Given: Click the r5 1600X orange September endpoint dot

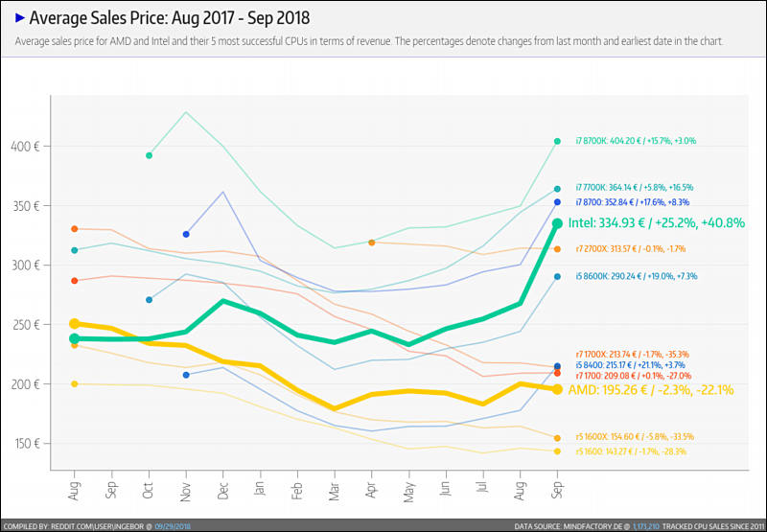Looking at the screenshot, I should pyautogui.click(x=557, y=438).
